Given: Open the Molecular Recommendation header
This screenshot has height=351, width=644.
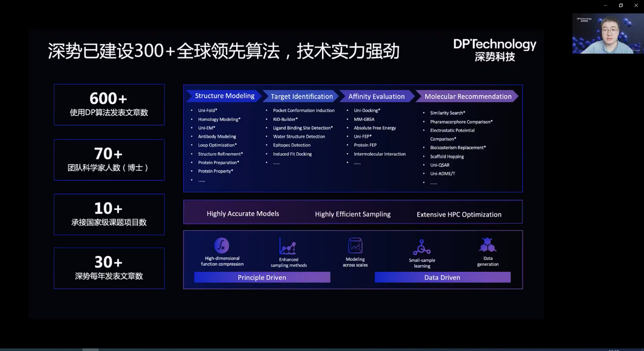Looking at the screenshot, I should coord(468,96).
